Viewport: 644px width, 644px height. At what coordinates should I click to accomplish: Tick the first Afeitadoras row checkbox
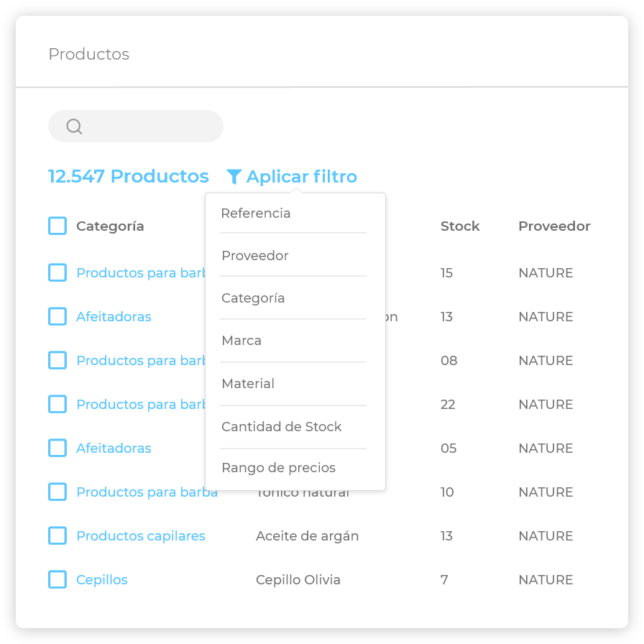(x=57, y=316)
